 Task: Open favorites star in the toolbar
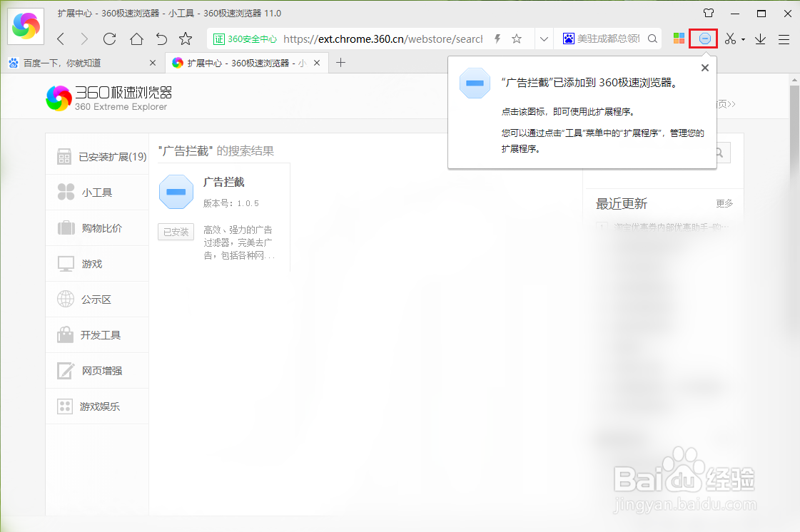point(186,39)
